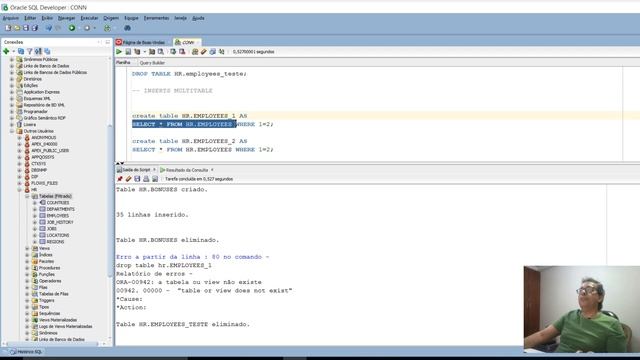Switch to the Página de Boas-Vindas tab

[141, 42]
